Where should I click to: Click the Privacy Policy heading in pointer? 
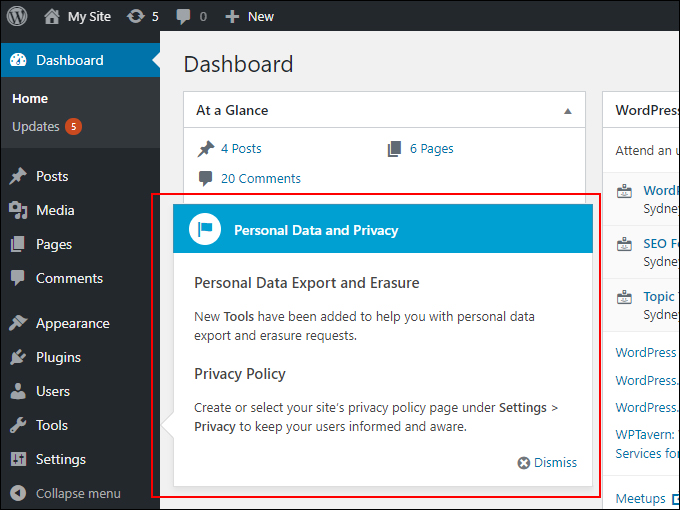tap(239, 374)
